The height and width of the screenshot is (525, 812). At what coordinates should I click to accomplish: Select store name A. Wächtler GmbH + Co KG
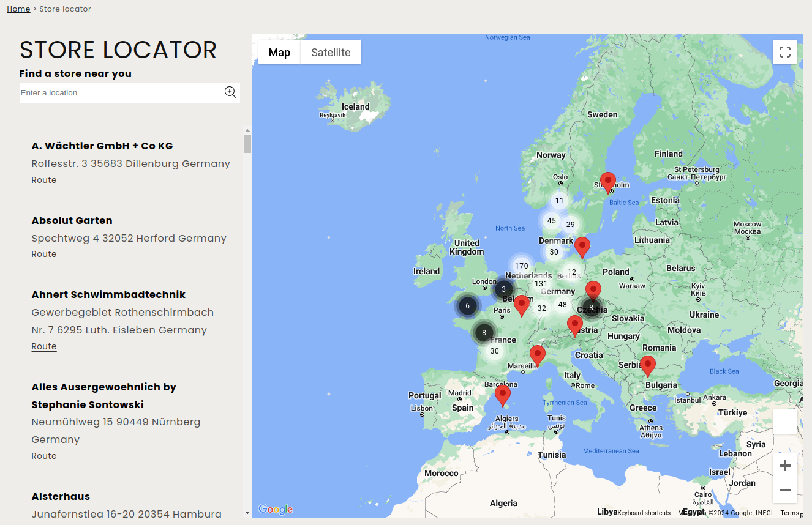click(102, 146)
